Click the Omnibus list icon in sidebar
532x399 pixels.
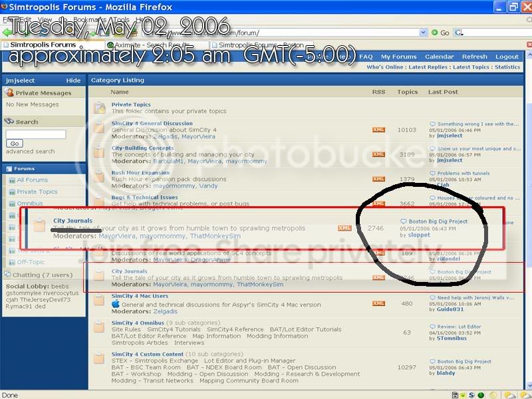(12, 203)
